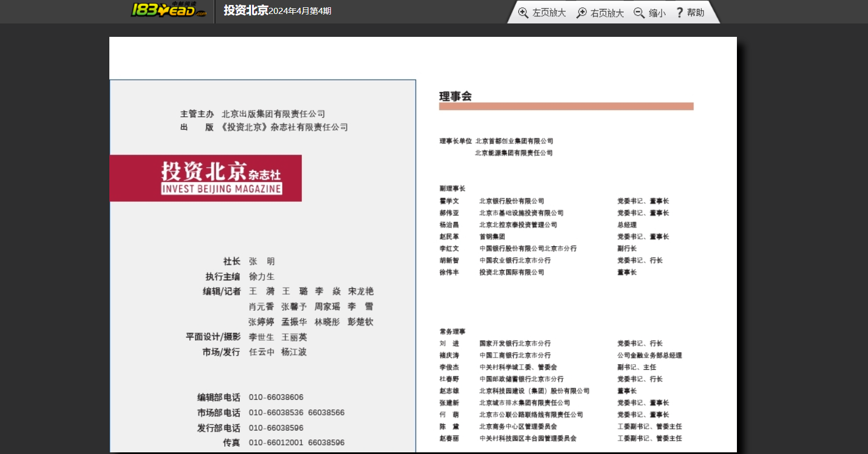Click the salmon bar under 理事会
This screenshot has width=868, height=454.
point(566,106)
